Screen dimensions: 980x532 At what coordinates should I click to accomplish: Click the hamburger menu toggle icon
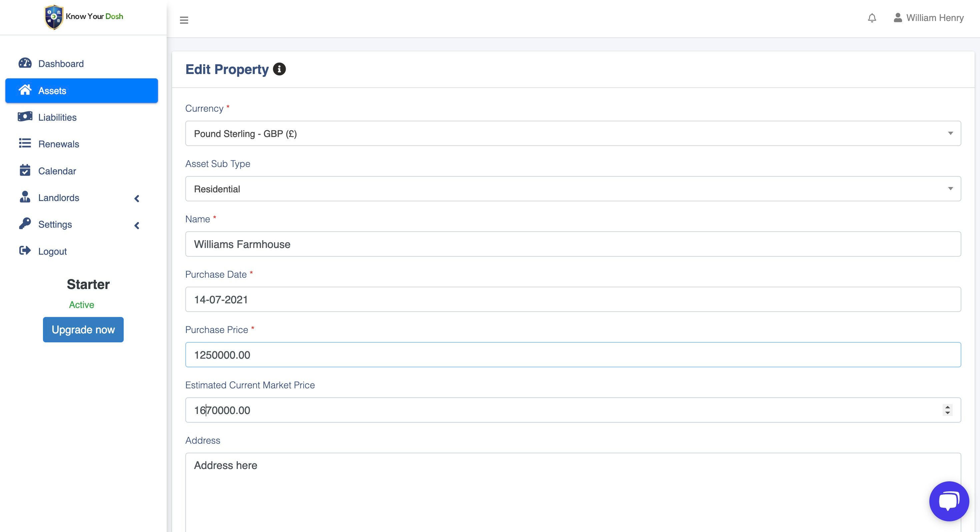tap(184, 20)
